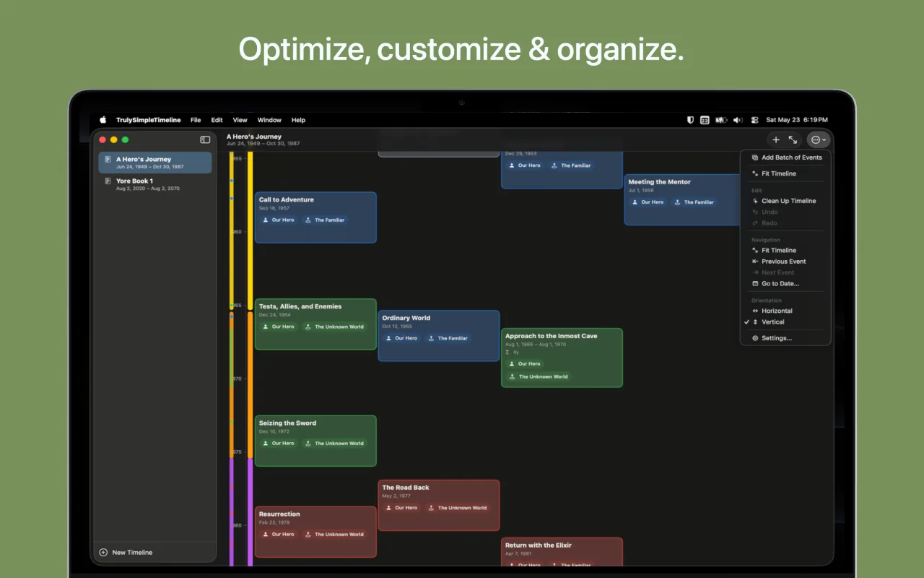This screenshot has width=924, height=578.
Task: Click the calendar 23 menu bar icon
Action: click(x=705, y=120)
